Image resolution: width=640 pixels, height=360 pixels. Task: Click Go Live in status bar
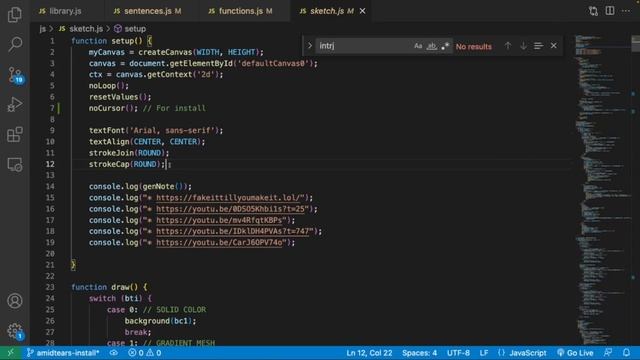coord(575,353)
